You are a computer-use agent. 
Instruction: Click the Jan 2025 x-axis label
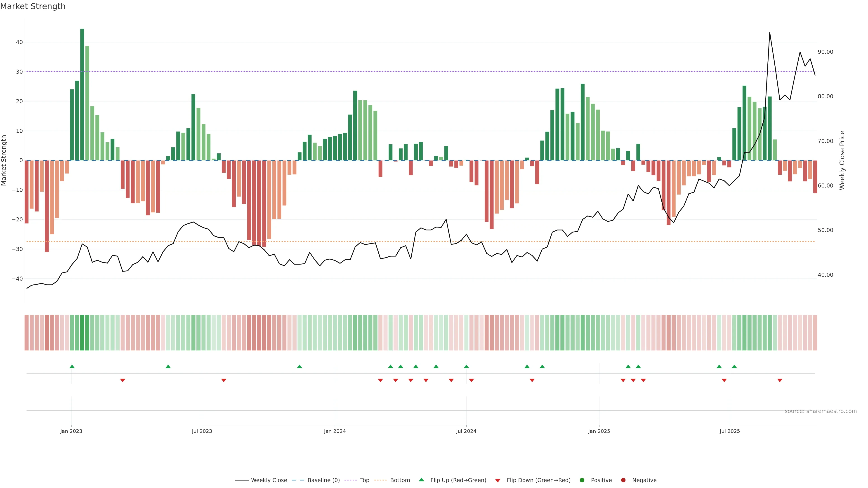click(599, 431)
